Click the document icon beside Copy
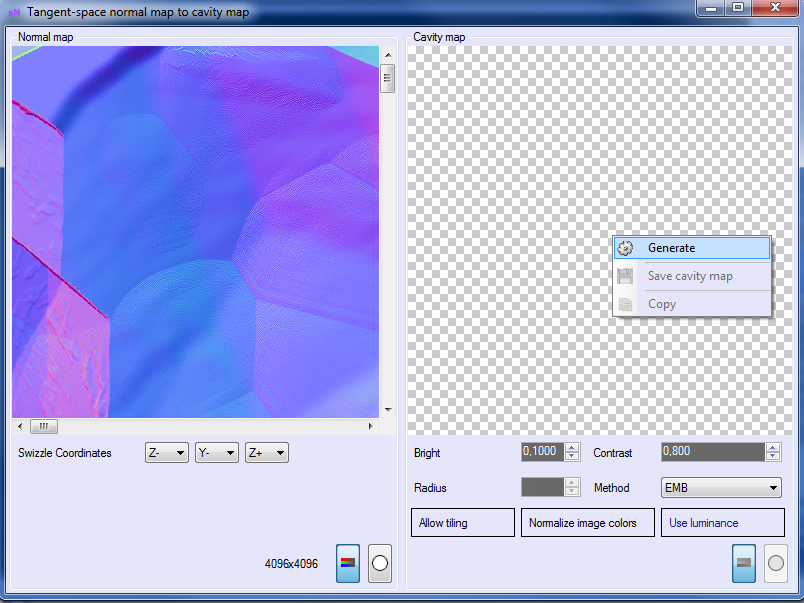The image size is (804, 603). click(625, 304)
